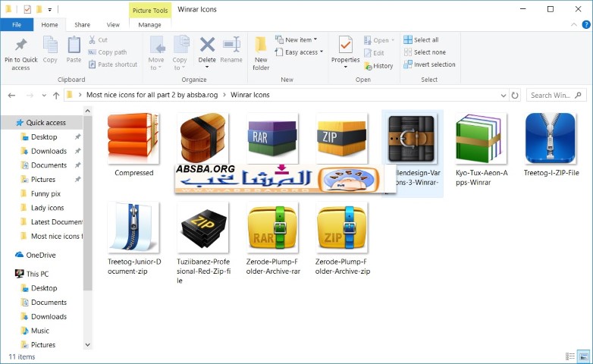
Task: Go up one folder level
Action: pyautogui.click(x=56, y=96)
